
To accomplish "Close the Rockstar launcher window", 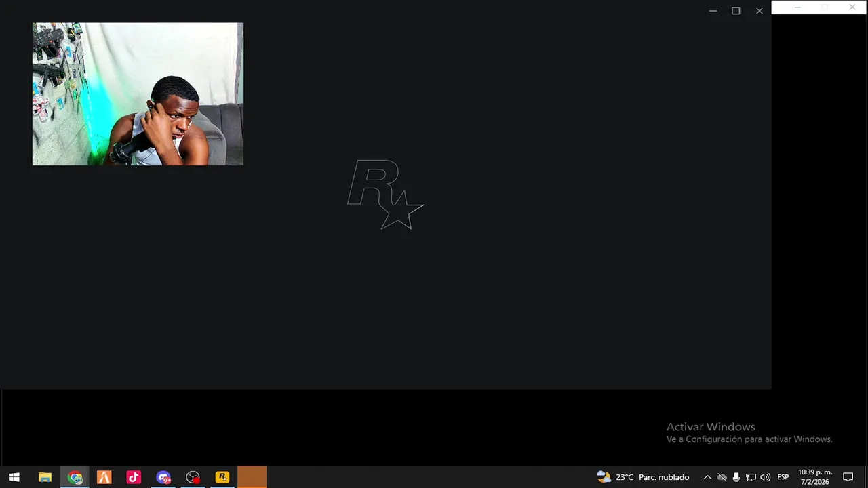I will pyautogui.click(x=759, y=11).
